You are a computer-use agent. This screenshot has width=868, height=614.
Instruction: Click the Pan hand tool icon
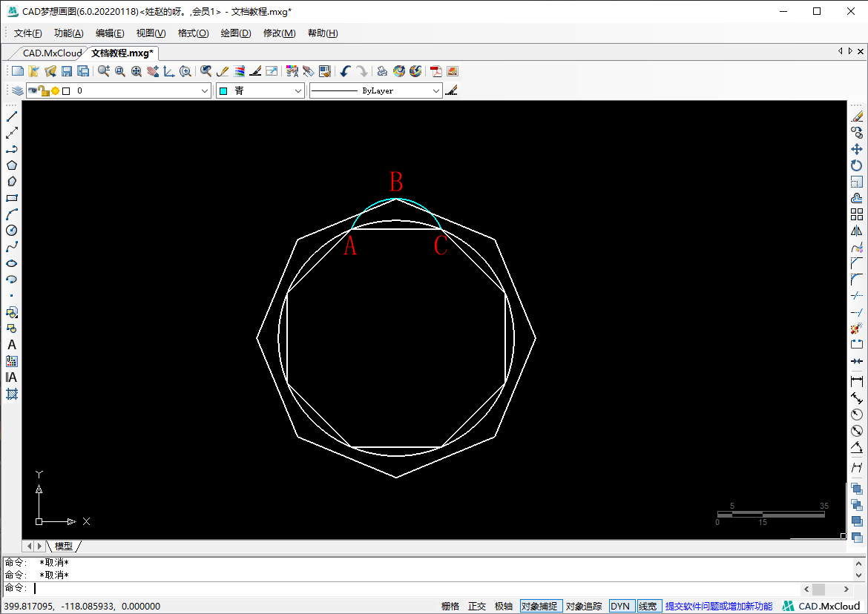pyautogui.click(x=153, y=71)
